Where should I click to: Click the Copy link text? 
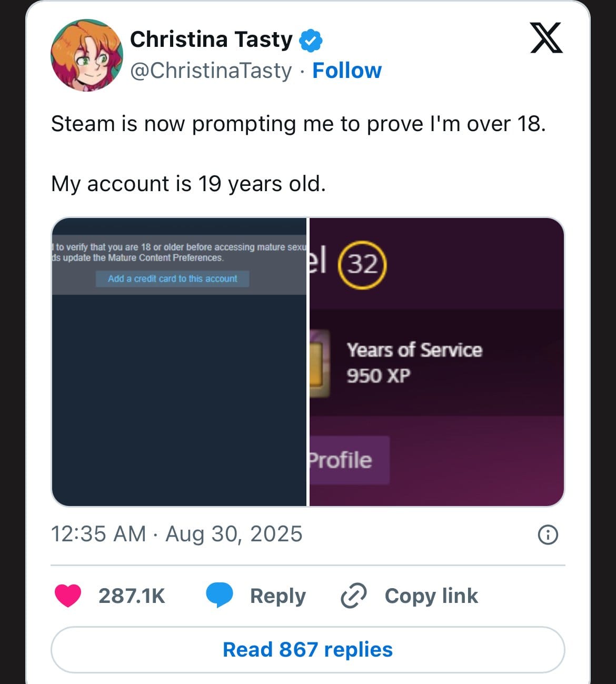point(431,596)
